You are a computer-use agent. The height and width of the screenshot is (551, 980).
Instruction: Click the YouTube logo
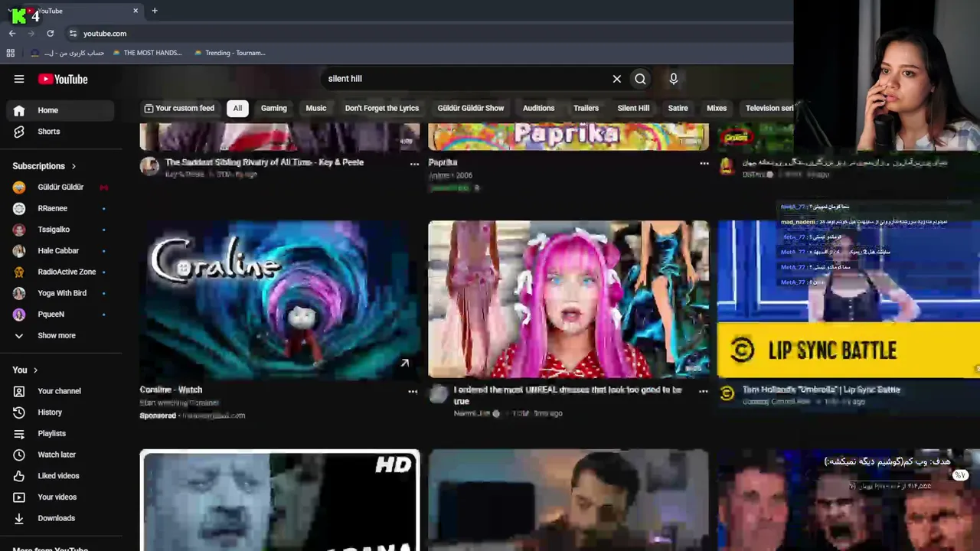coord(63,79)
